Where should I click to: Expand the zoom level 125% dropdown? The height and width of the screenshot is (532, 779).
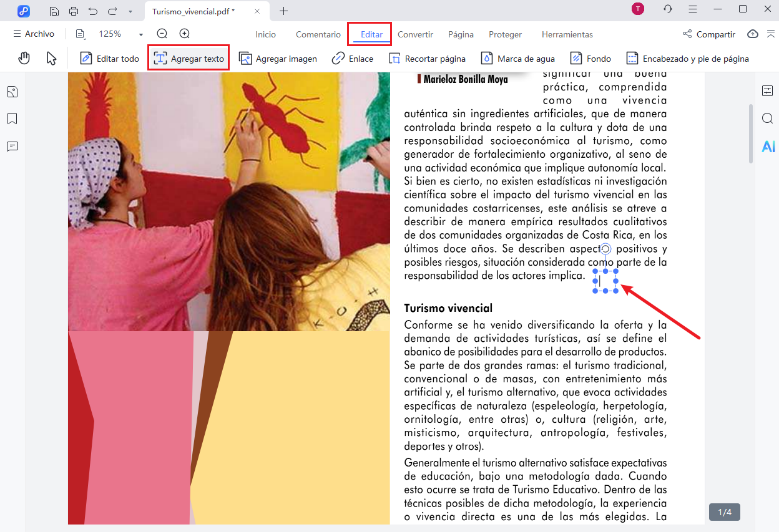tap(141, 35)
